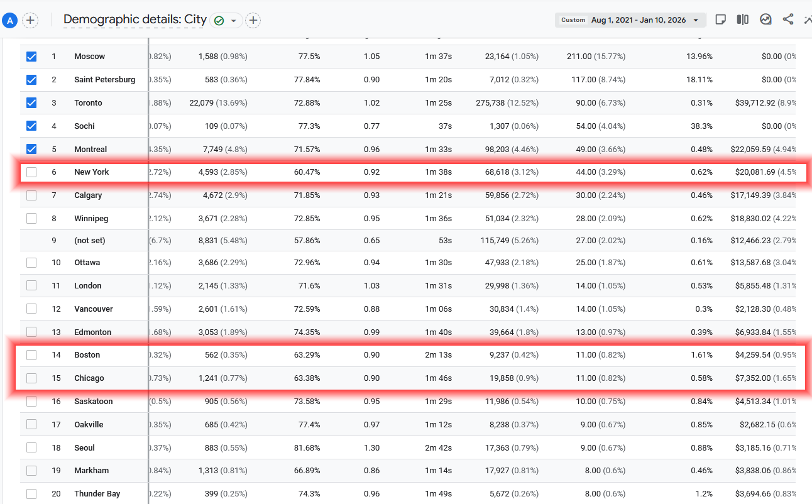This screenshot has height=504, width=812.
Task: Open the report status check dropdown
Action: (x=226, y=21)
